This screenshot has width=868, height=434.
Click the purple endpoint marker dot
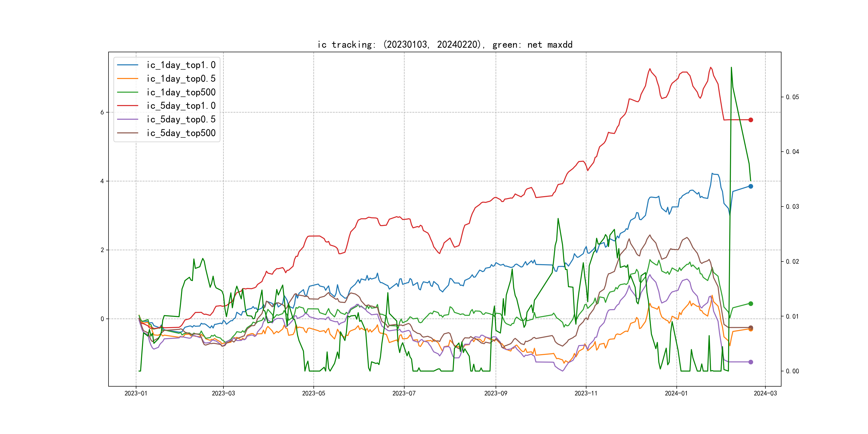(x=751, y=362)
